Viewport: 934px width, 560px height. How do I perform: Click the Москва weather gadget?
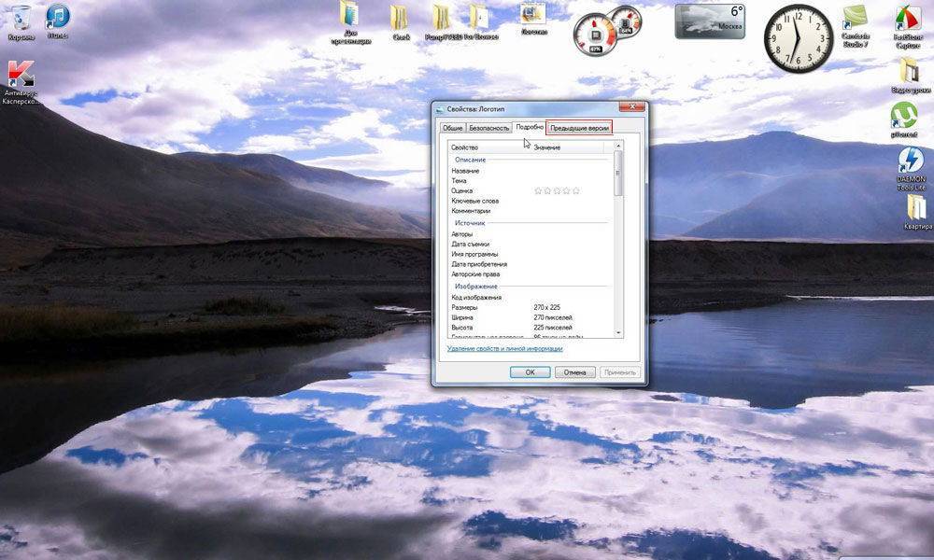[709, 21]
